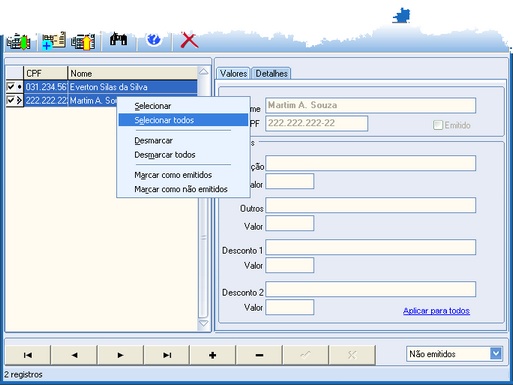
Task: Choose Marcar como emitidos menu entry
Action: point(183,175)
